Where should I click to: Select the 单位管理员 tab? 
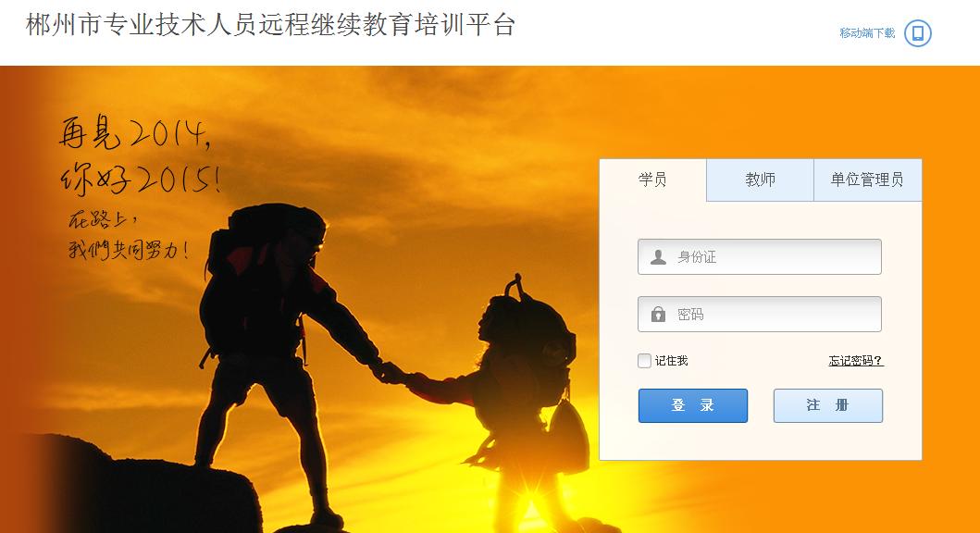(x=867, y=180)
